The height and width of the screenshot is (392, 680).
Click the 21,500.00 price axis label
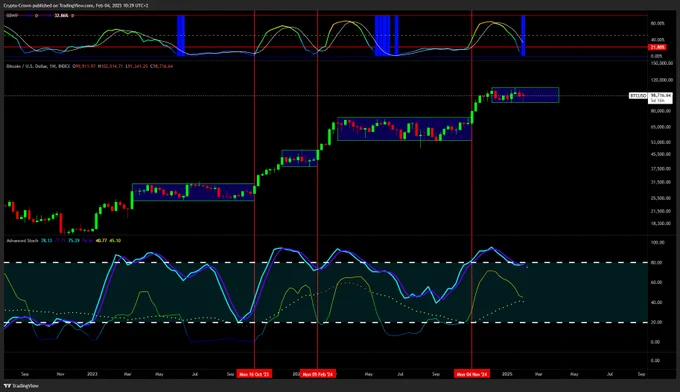pyautogui.click(x=661, y=211)
